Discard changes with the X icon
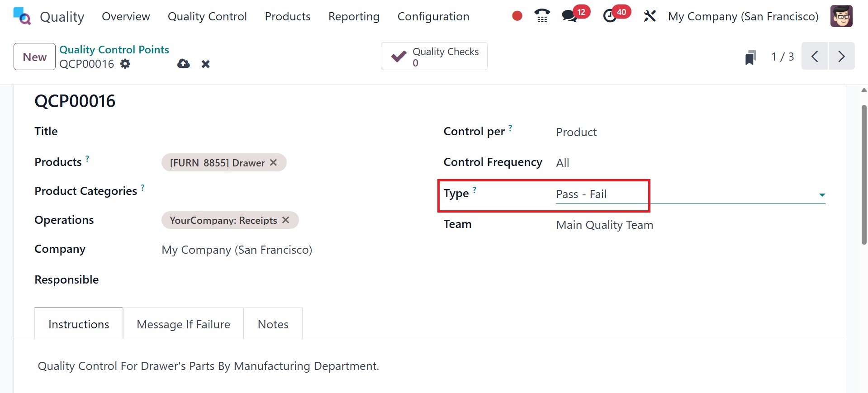The image size is (868, 393). coord(206,64)
